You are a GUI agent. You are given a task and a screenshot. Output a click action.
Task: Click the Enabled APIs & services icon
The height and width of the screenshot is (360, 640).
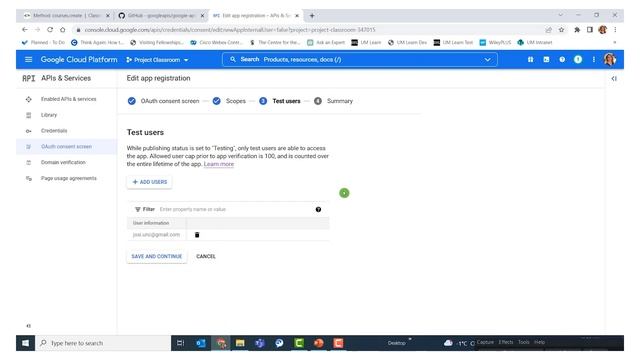29,99
